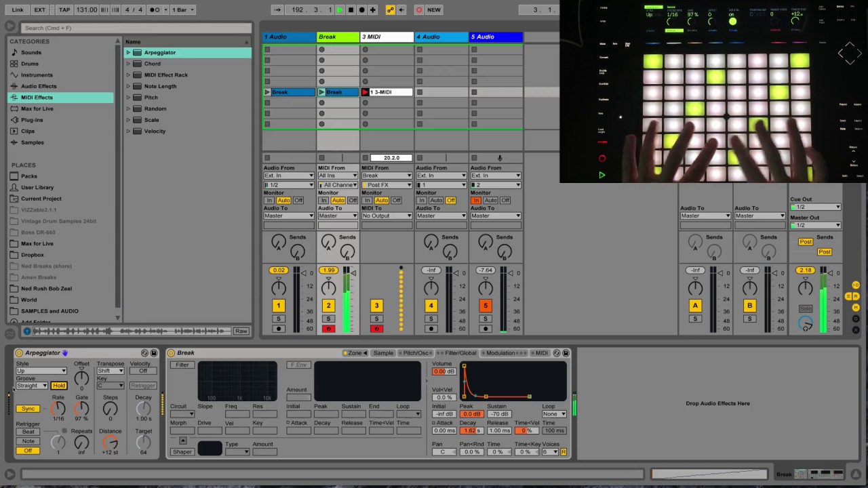Toggle the Follow arrow icon in transport
Screen dimensions: 868x488
click(x=277, y=9)
